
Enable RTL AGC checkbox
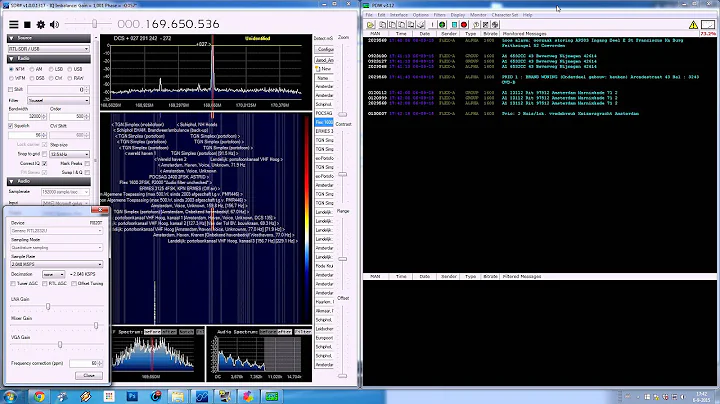[45, 284]
